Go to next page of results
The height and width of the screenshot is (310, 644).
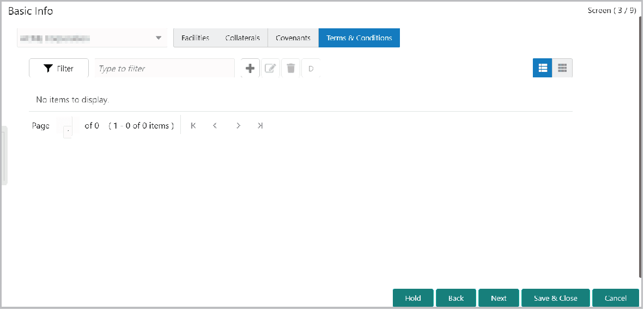point(238,126)
